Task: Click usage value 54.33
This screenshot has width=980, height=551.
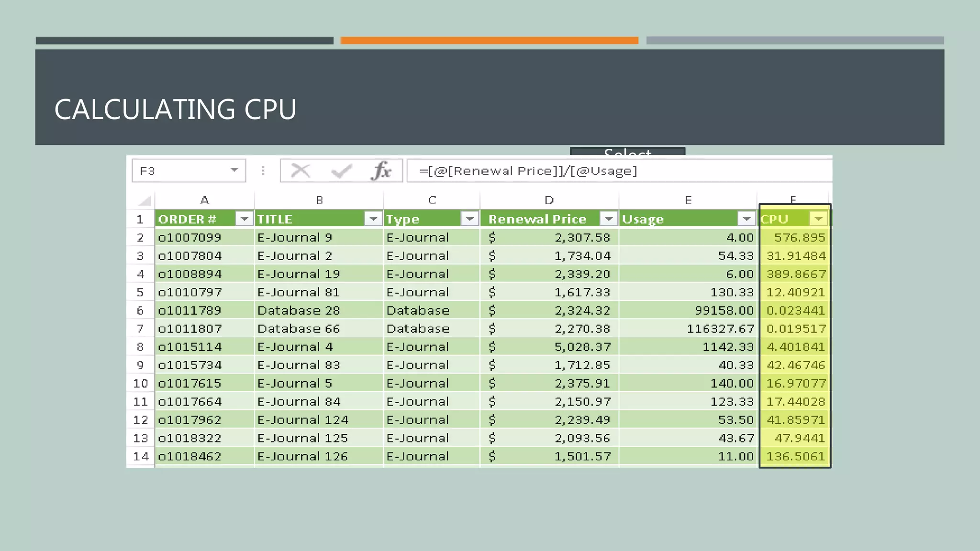Action: click(688, 255)
